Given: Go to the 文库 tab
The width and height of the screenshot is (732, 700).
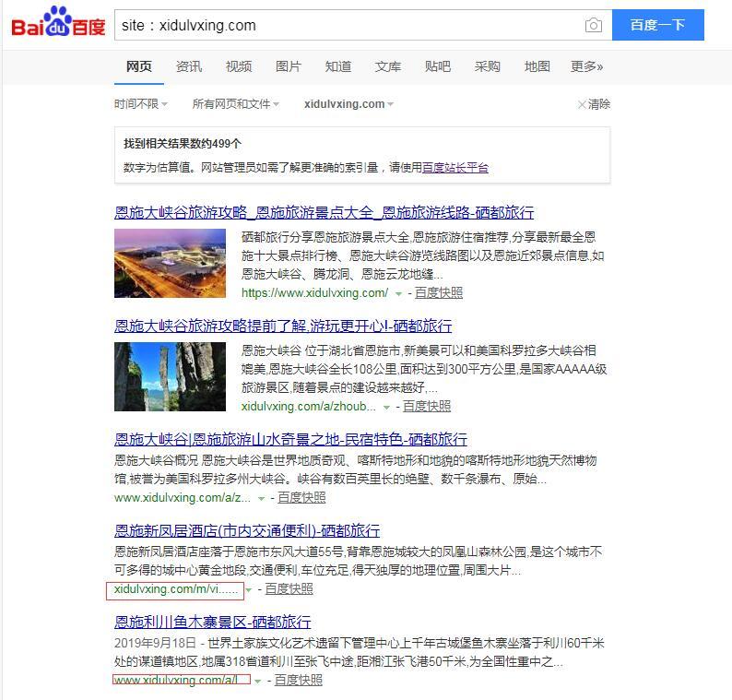Looking at the screenshot, I should point(388,66).
